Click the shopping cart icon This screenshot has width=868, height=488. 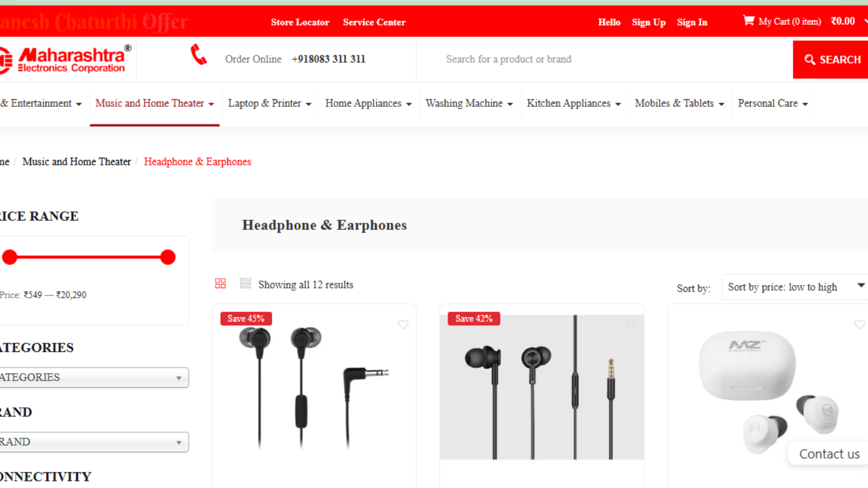click(x=749, y=21)
